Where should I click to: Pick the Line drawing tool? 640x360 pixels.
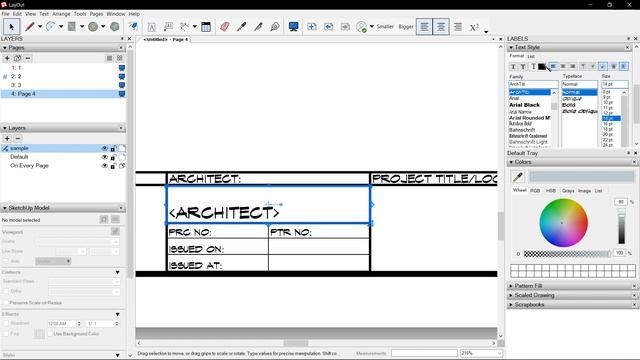(30, 27)
